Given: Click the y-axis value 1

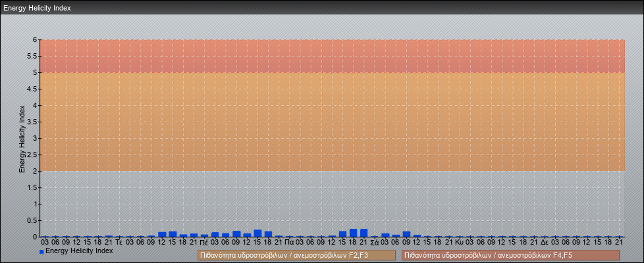Looking at the screenshot, I should pos(36,204).
